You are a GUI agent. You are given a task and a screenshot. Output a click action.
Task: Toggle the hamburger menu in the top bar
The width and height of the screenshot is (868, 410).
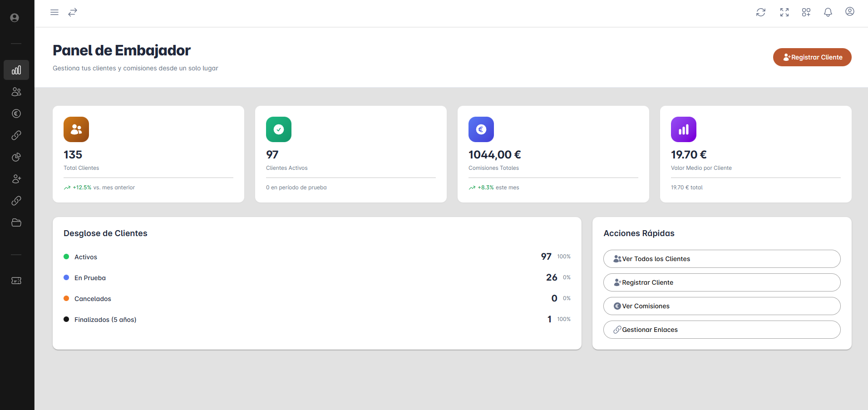(x=54, y=12)
